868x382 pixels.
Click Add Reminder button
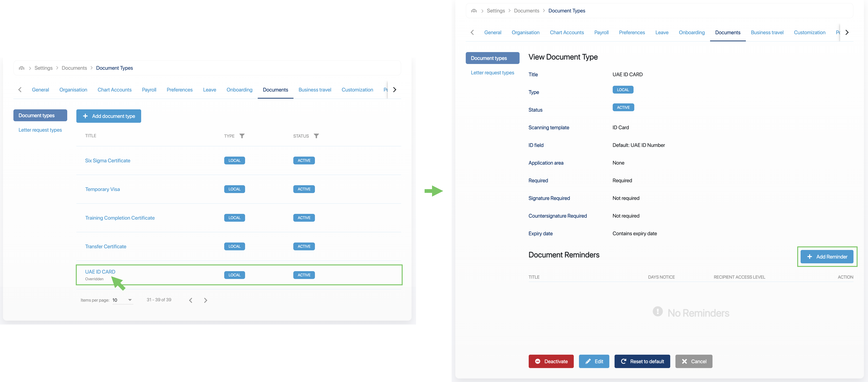[826, 257]
